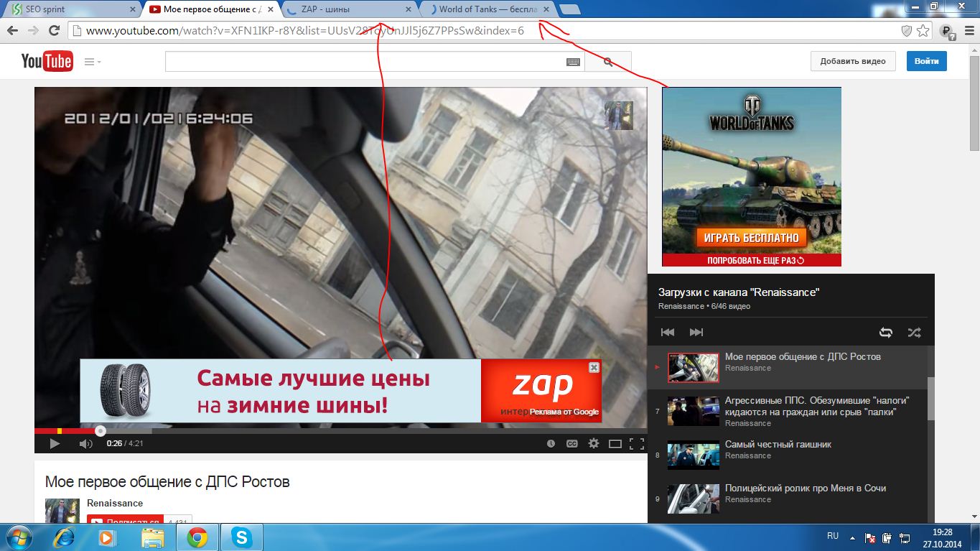This screenshot has height=551, width=980.
Task: Expand the YouTube guide menu
Action: [93, 62]
